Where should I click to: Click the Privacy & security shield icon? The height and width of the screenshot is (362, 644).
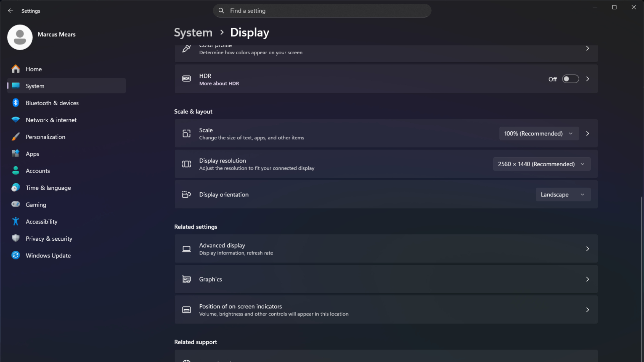(16, 238)
